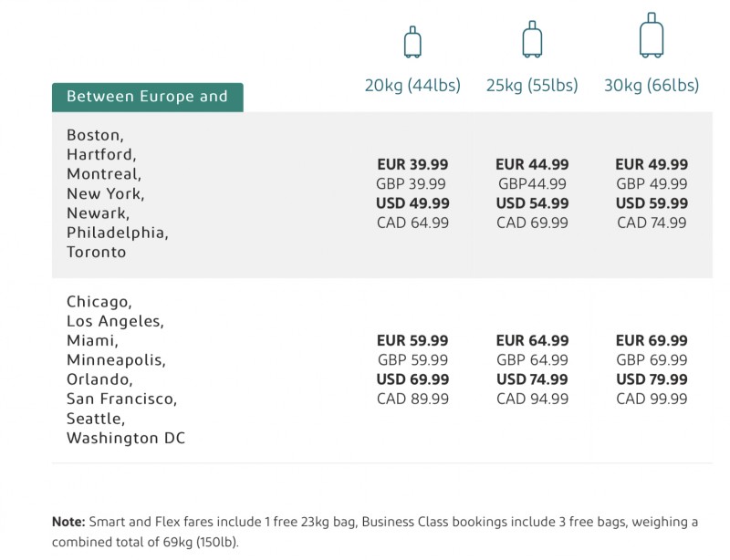Click USD 74.99 in the Chicago row

532,379
